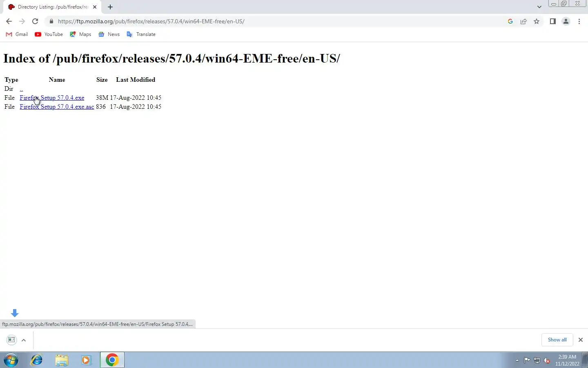This screenshot has width=588, height=368.
Task: View site security lock info
Action: [x=51, y=21]
